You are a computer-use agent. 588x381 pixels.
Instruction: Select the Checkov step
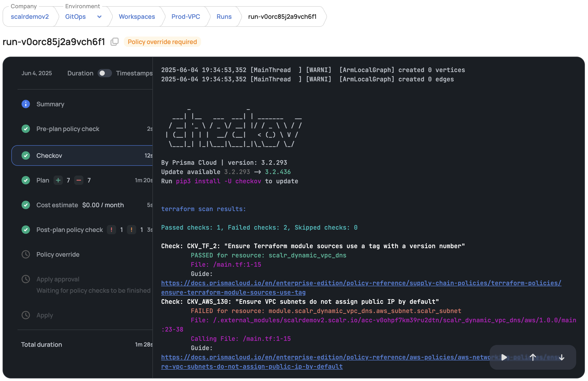[x=82, y=155]
